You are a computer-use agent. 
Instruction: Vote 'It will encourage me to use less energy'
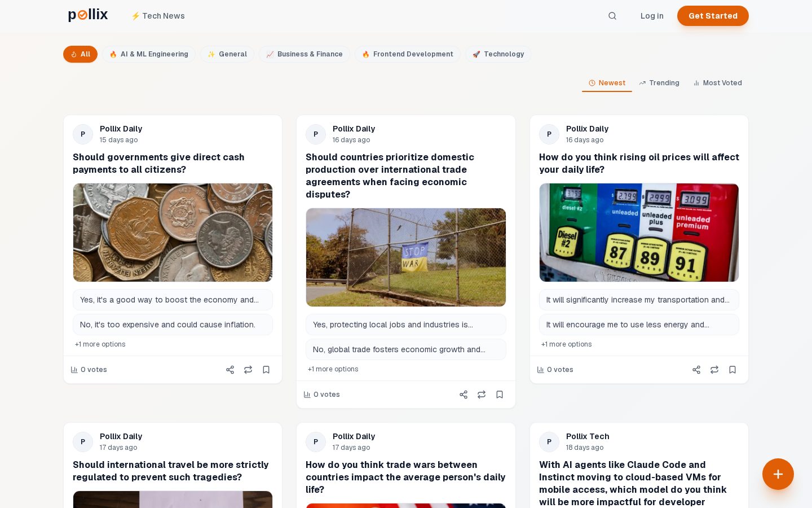(x=639, y=325)
